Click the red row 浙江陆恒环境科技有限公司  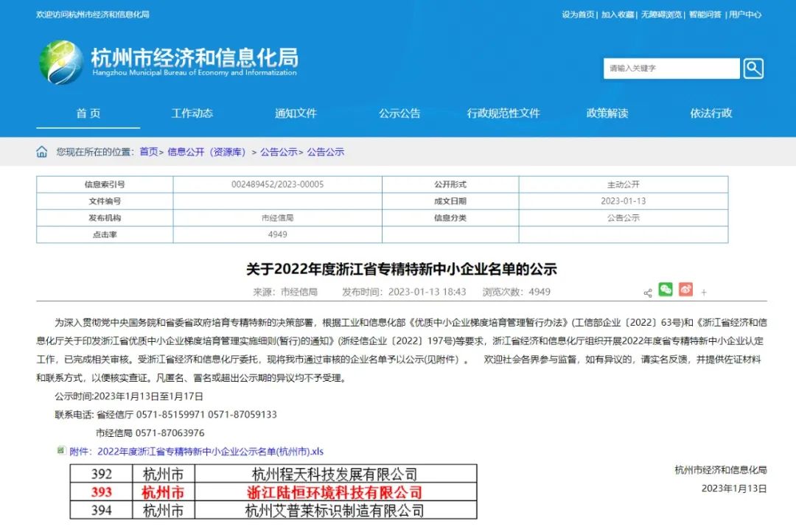point(273,492)
